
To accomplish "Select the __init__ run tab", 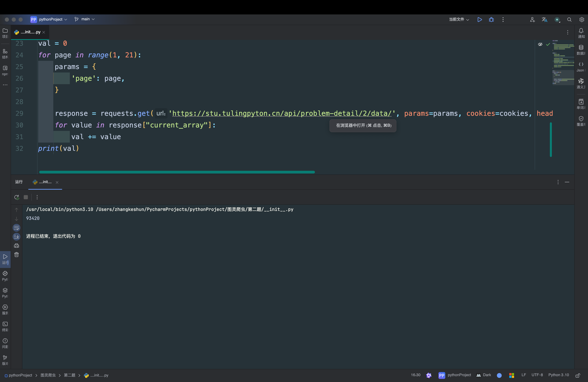I will click(x=45, y=182).
